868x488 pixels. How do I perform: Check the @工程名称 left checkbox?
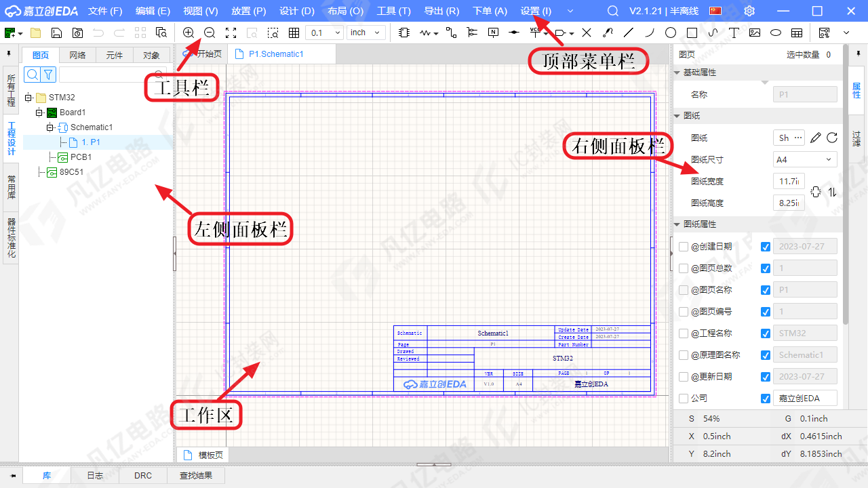[684, 333]
